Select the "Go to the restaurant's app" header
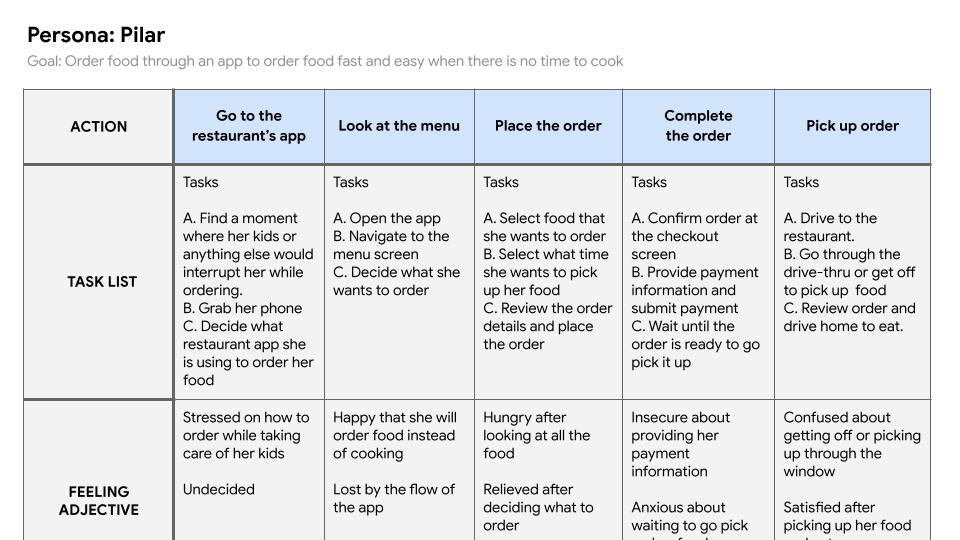The image size is (960, 540). [249, 126]
